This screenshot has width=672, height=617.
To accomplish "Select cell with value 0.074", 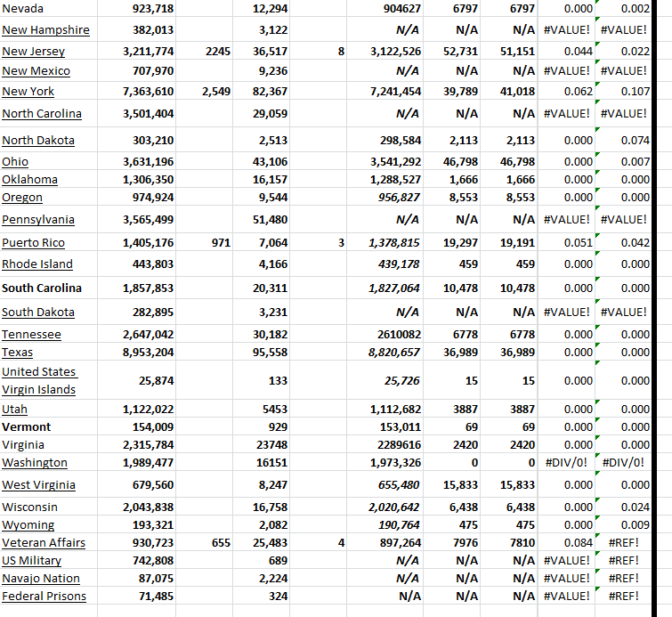I will click(x=623, y=140).
